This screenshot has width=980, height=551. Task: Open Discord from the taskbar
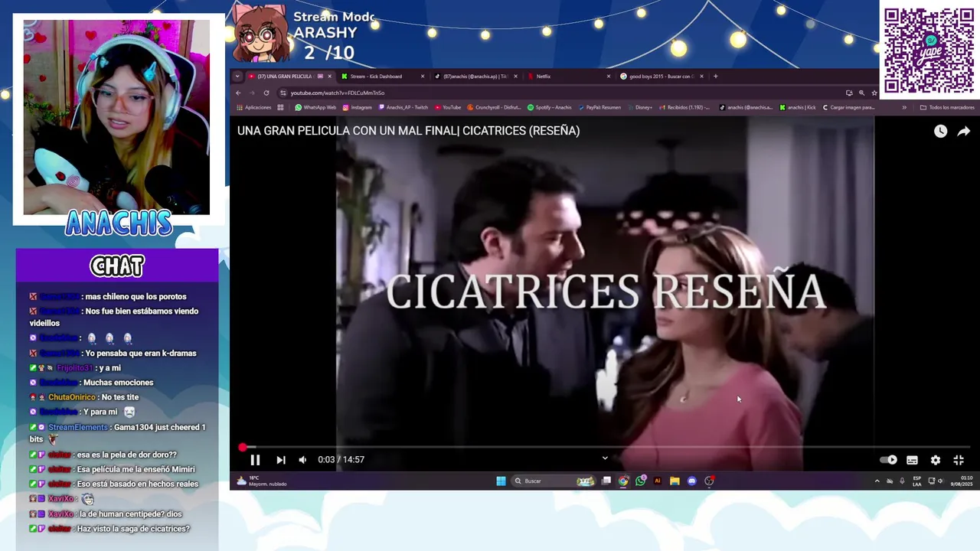coord(691,481)
